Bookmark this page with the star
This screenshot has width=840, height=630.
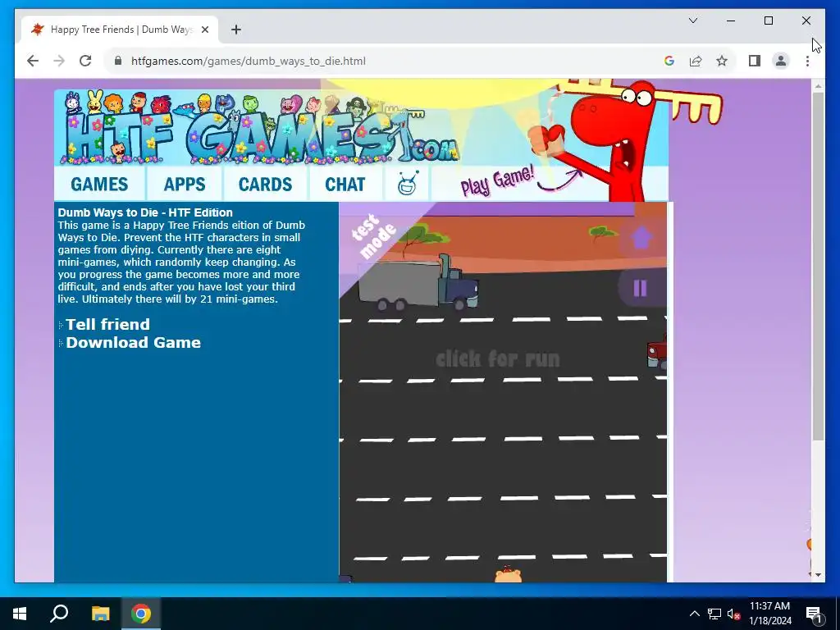[722, 61]
